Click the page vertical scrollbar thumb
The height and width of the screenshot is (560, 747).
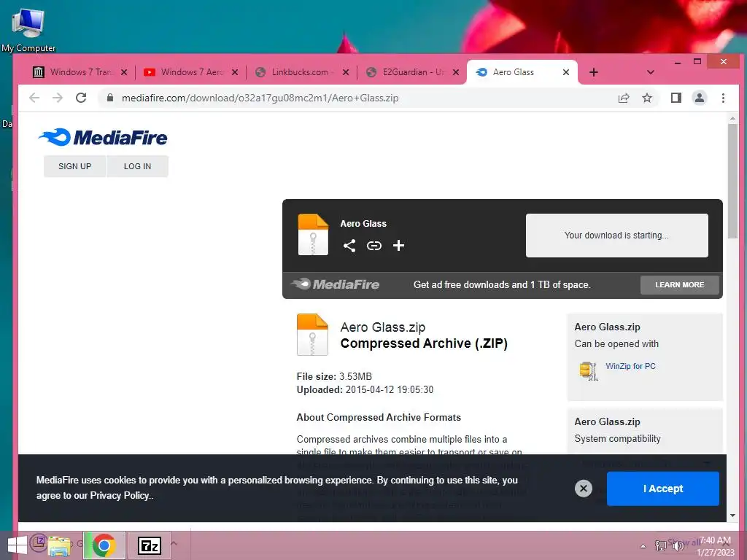click(732, 181)
